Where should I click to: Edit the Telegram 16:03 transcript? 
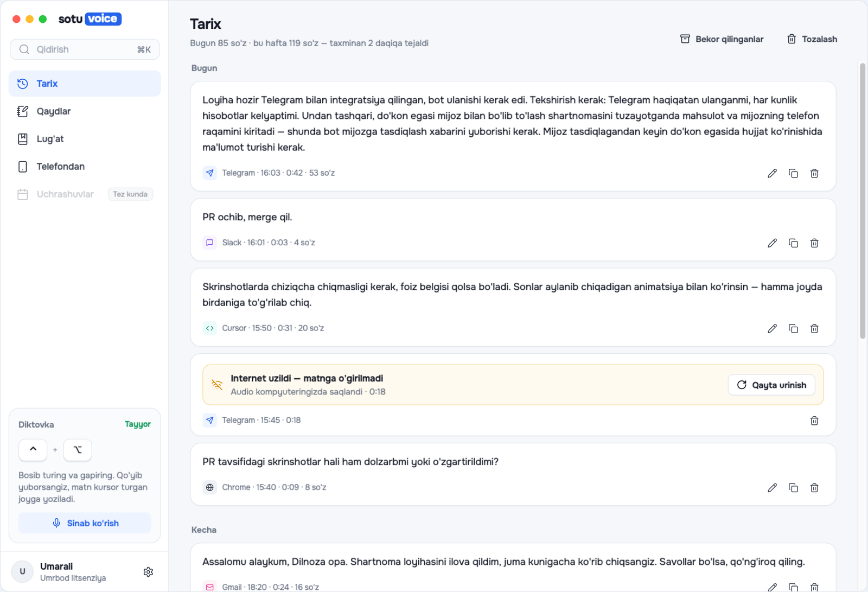(772, 173)
